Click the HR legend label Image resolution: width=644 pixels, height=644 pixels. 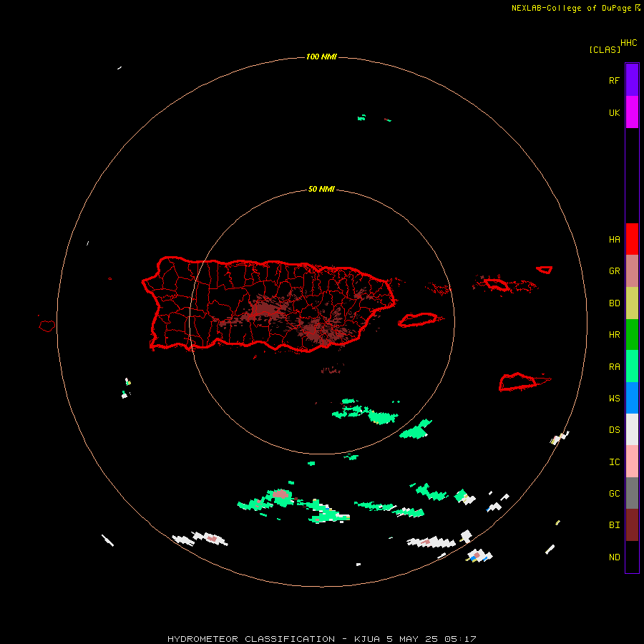614,335
